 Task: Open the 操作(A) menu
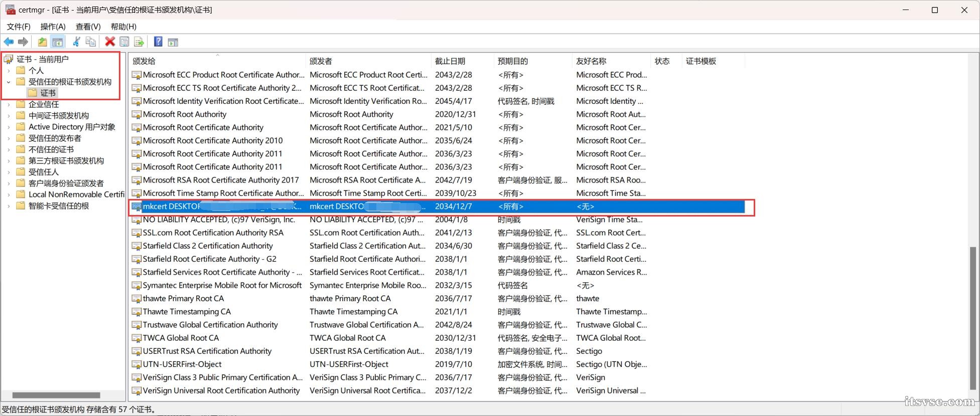53,27
